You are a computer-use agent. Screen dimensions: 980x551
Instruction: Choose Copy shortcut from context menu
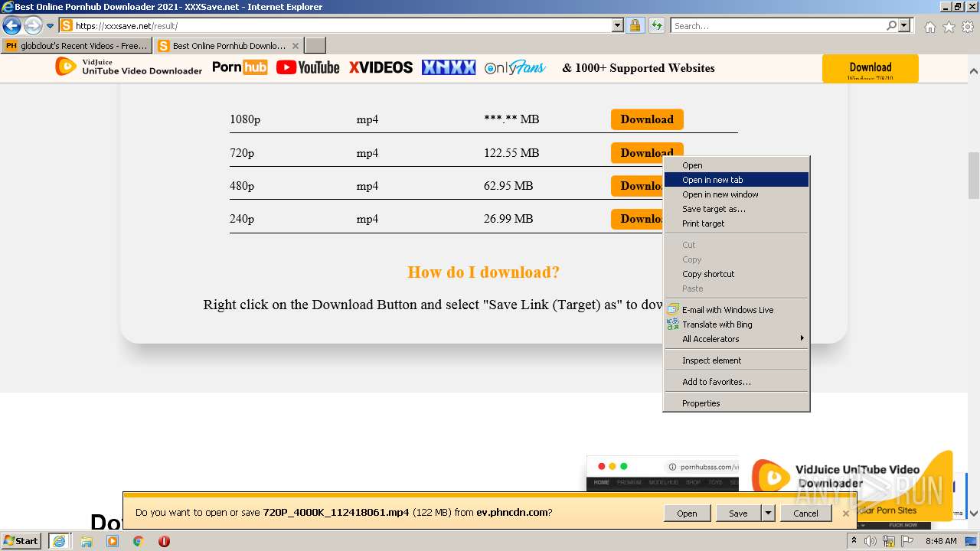[736, 274]
